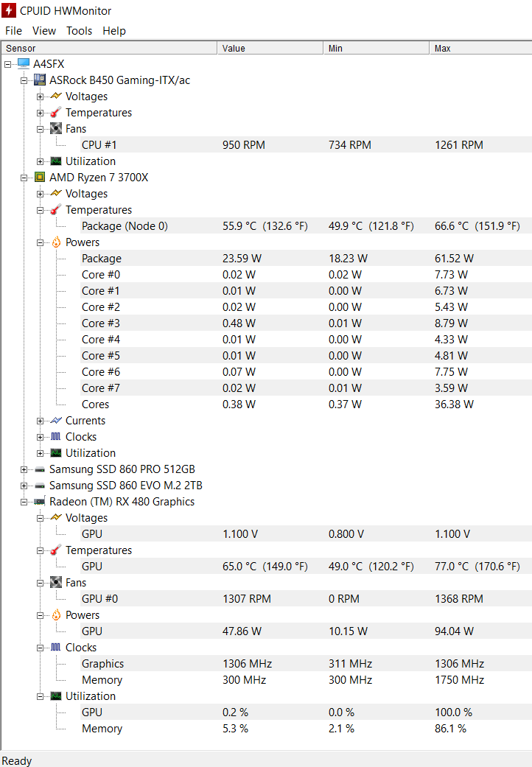Viewport: 532px width, 767px height.
Task: Collapse the ASRock B450 Gaming-ITX/ac node
Action: (24, 80)
